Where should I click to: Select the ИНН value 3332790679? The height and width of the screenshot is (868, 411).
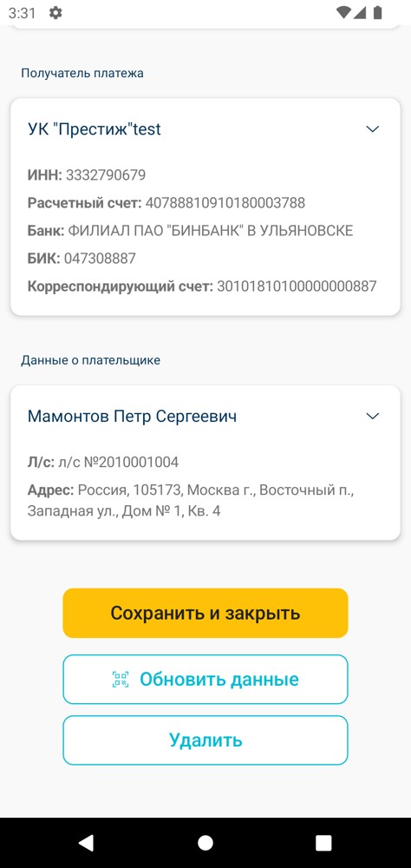(106, 175)
